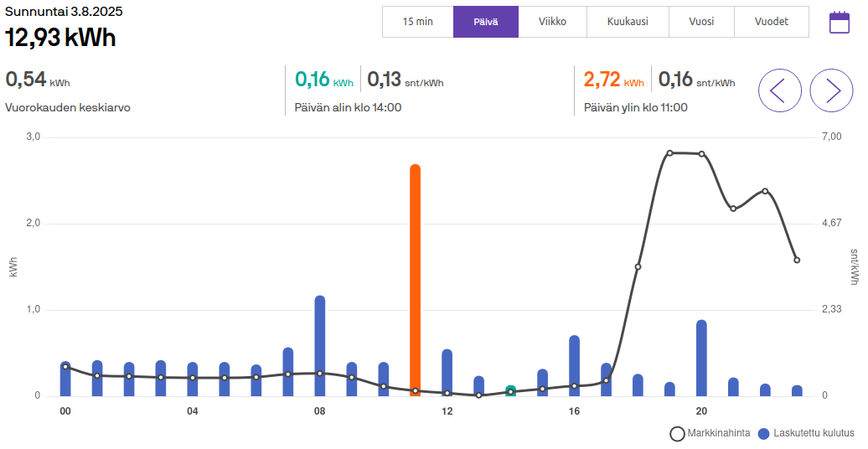868x449 pixels.
Task: Select the Päivä tab
Action: [x=486, y=22]
